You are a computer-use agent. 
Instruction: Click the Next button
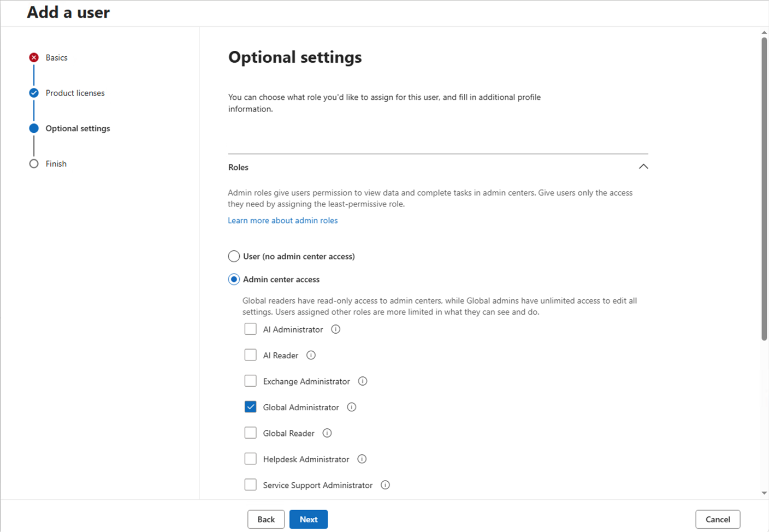coord(309,519)
